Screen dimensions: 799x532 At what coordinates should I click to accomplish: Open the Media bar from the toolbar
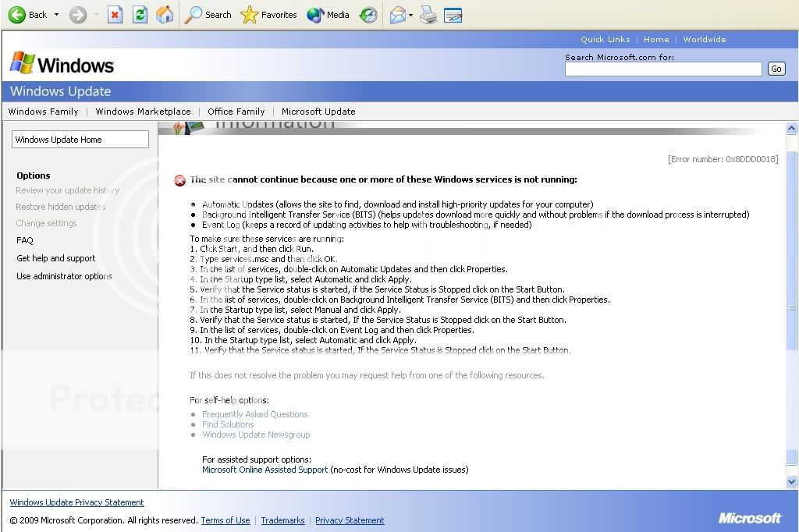[x=328, y=15]
